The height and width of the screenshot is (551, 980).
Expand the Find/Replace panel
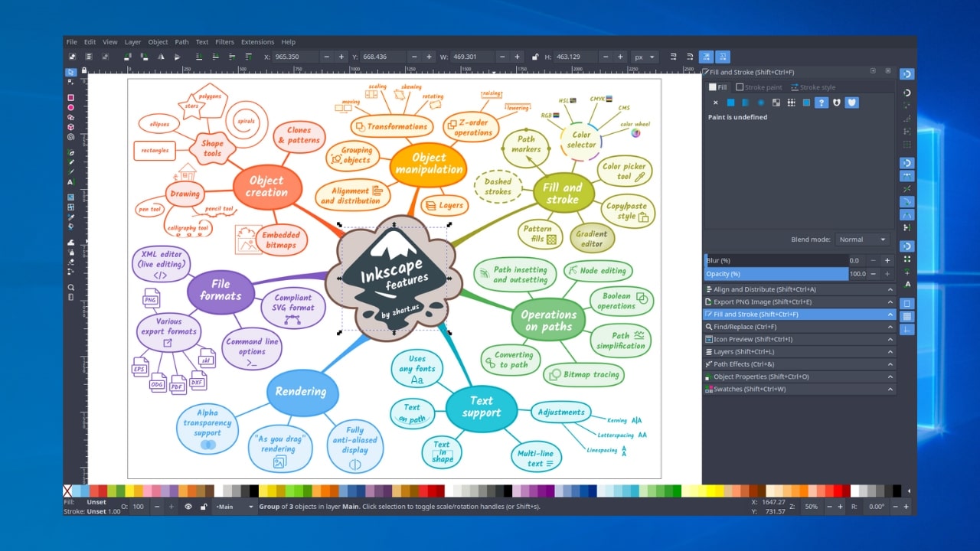pyautogui.click(x=799, y=327)
